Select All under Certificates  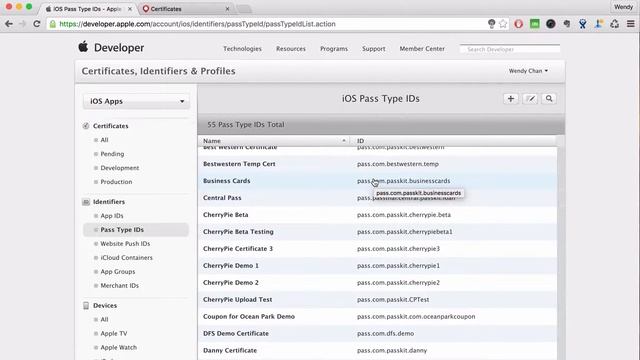pos(104,140)
